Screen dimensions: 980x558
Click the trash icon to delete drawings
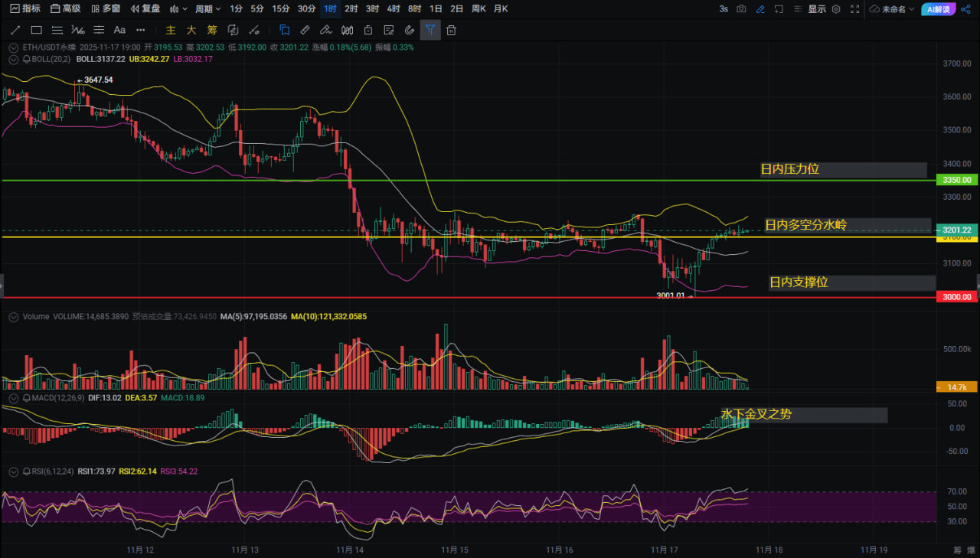click(452, 30)
